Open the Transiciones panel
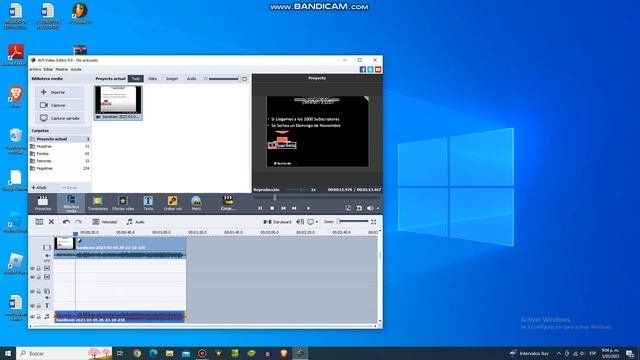Image resolution: width=640 pixels, height=360 pixels. point(98,203)
